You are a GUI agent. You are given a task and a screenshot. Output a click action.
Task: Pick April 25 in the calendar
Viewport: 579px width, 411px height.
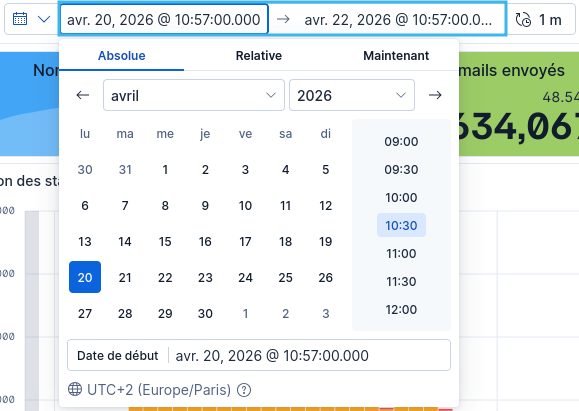[285, 277]
